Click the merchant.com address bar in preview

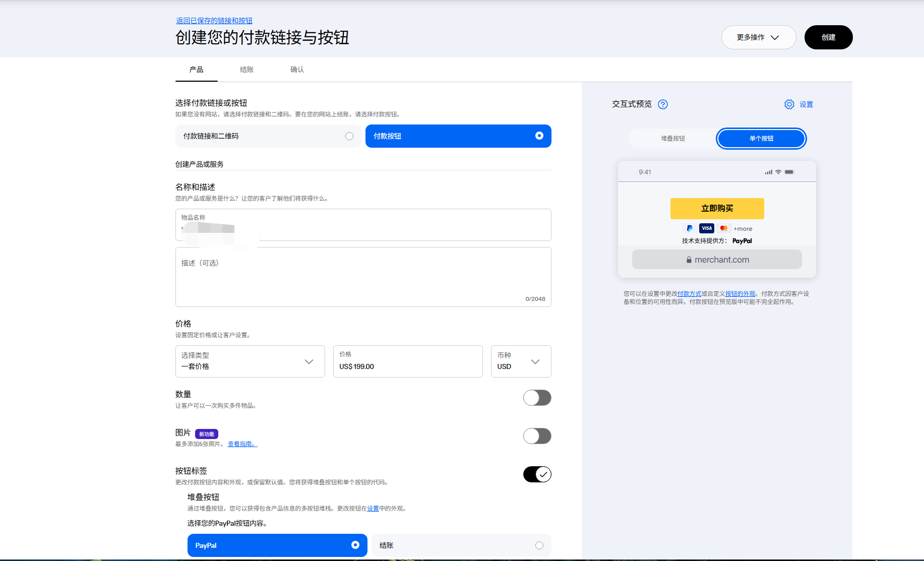pyautogui.click(x=717, y=260)
